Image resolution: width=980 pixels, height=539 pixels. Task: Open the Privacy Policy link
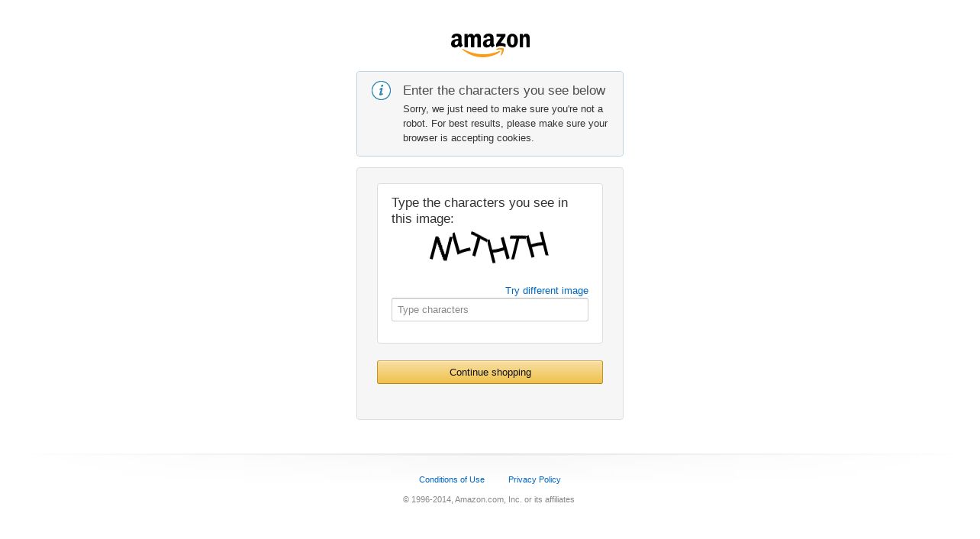coord(534,479)
